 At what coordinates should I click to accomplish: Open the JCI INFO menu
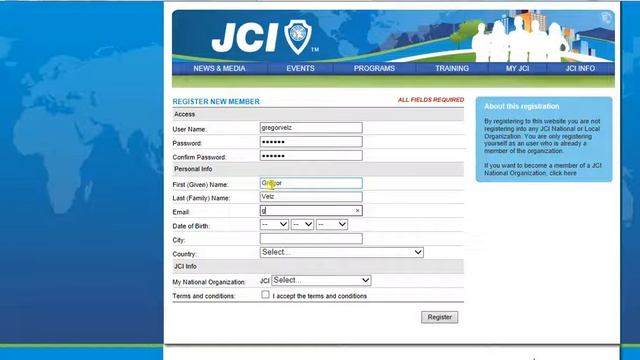coord(580,68)
